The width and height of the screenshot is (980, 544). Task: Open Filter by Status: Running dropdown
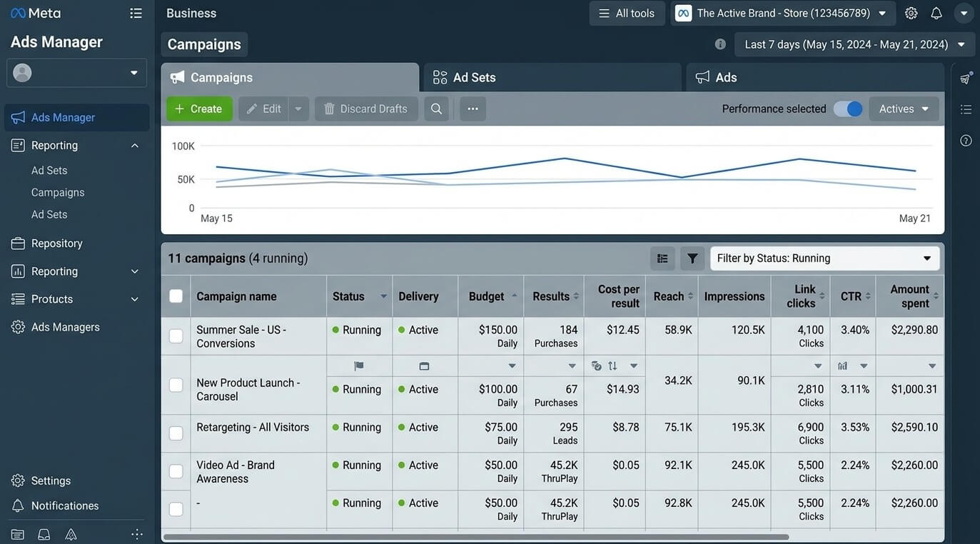tap(824, 258)
